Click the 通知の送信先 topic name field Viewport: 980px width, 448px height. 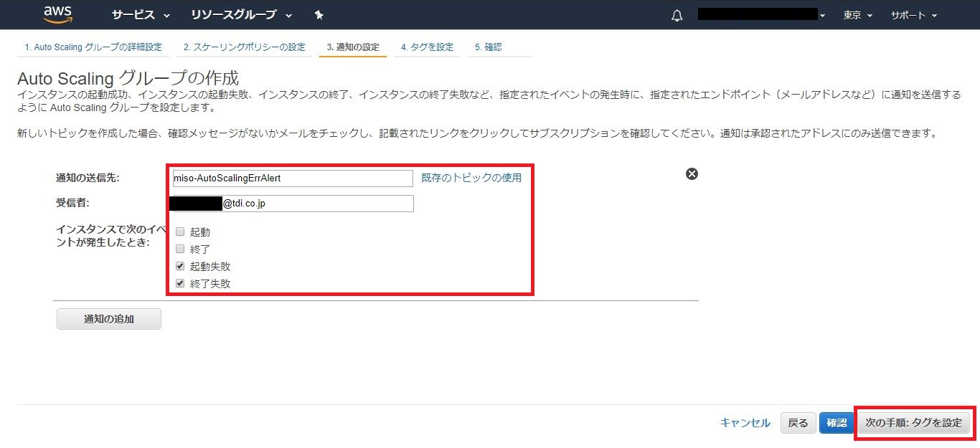[293, 178]
